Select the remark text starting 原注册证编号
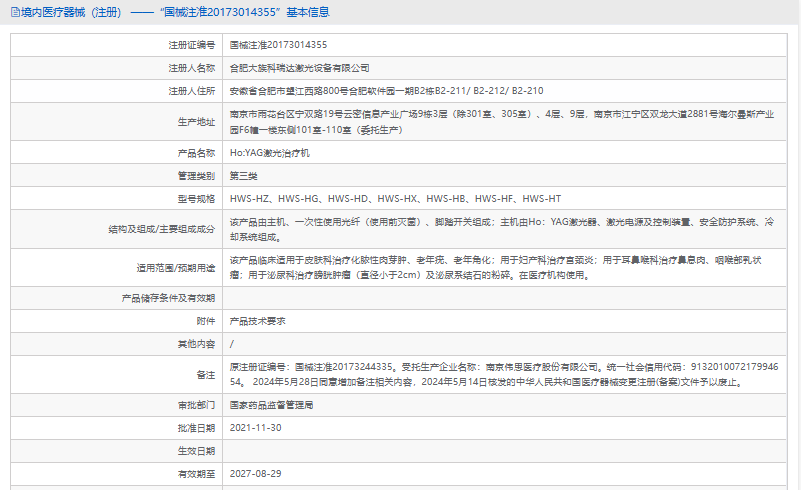This screenshot has width=801, height=490. pos(504,375)
